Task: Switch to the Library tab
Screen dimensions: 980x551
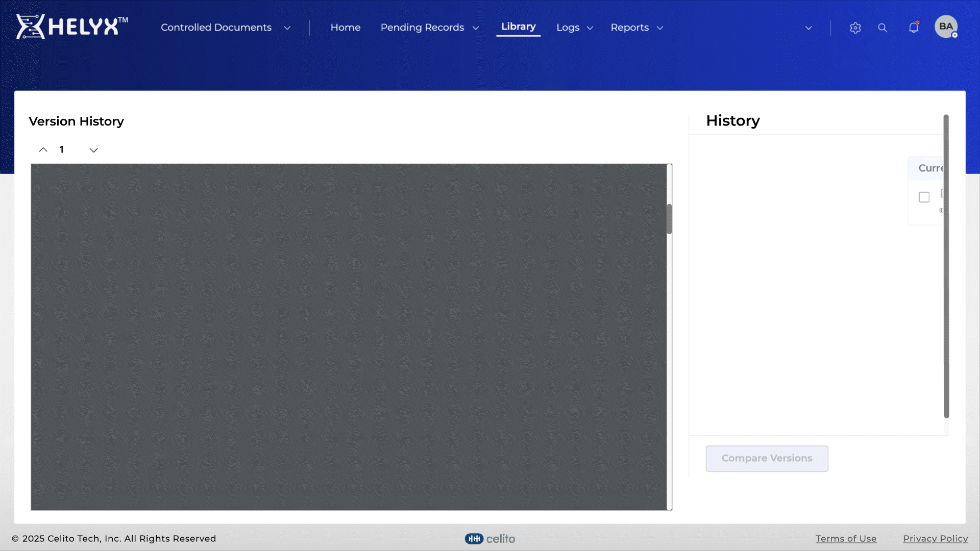Action: [518, 27]
